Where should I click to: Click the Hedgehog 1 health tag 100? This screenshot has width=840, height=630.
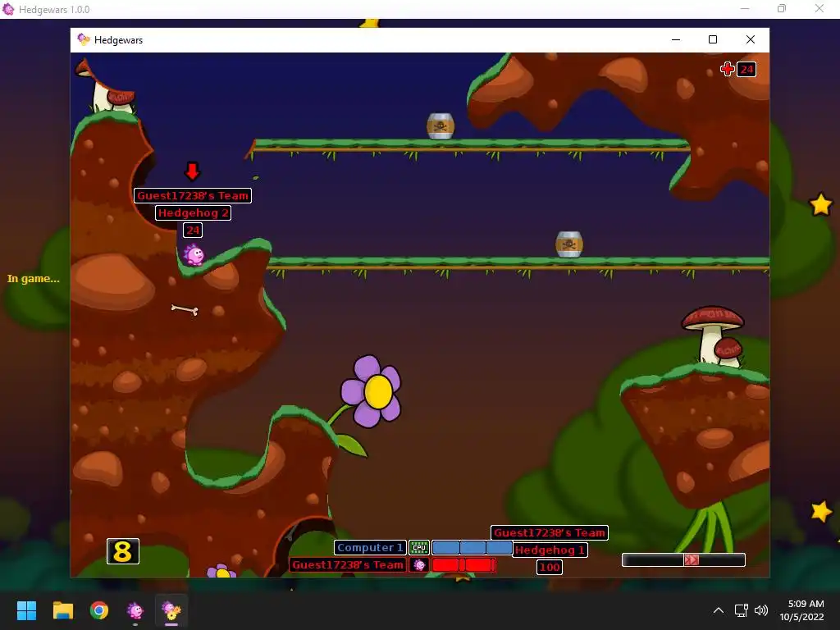click(x=549, y=568)
